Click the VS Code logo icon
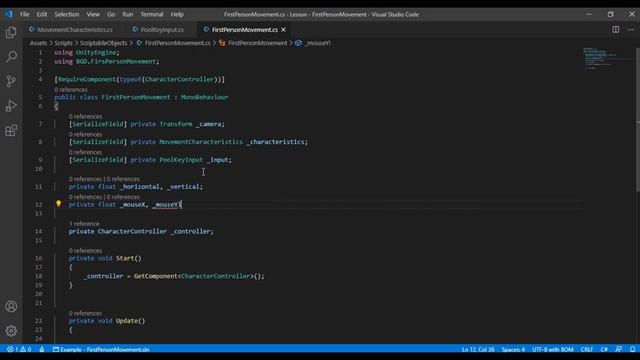640x360 pixels. click(x=9, y=14)
